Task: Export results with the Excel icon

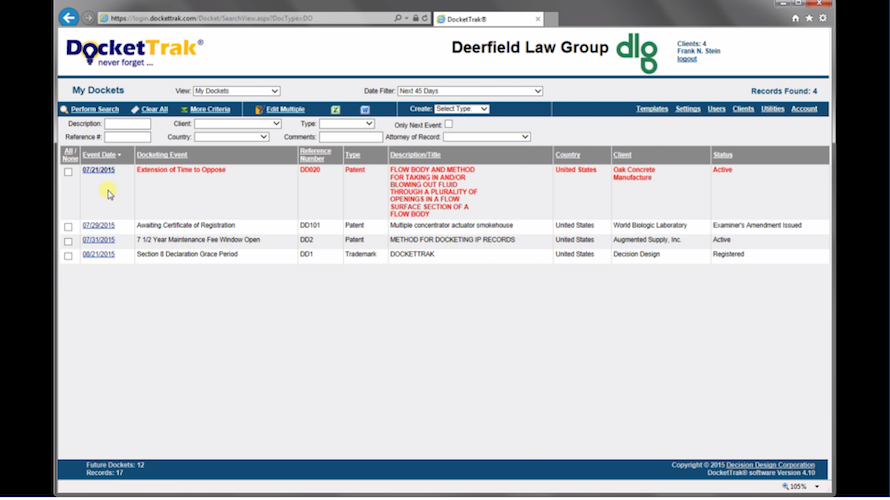Action: pyautogui.click(x=335, y=110)
